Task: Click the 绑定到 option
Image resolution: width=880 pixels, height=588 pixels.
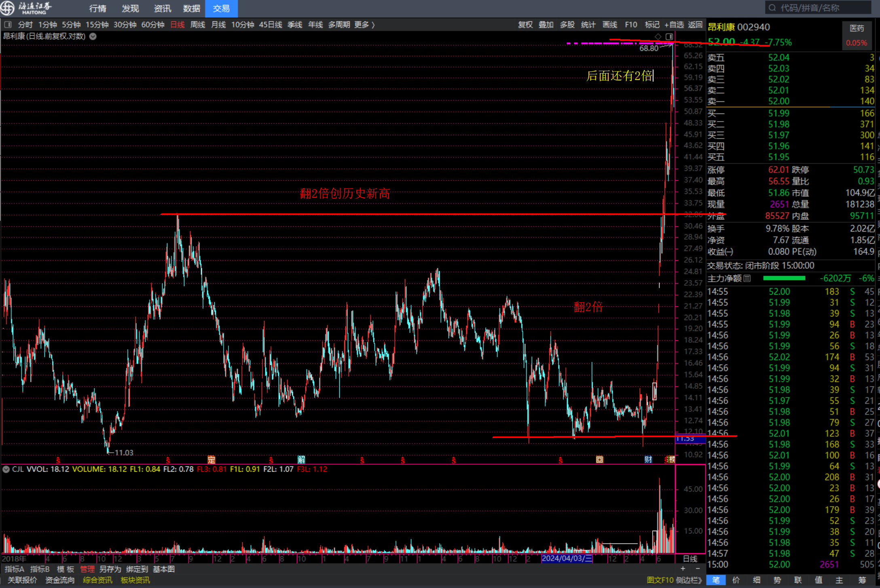Action: coord(137,569)
